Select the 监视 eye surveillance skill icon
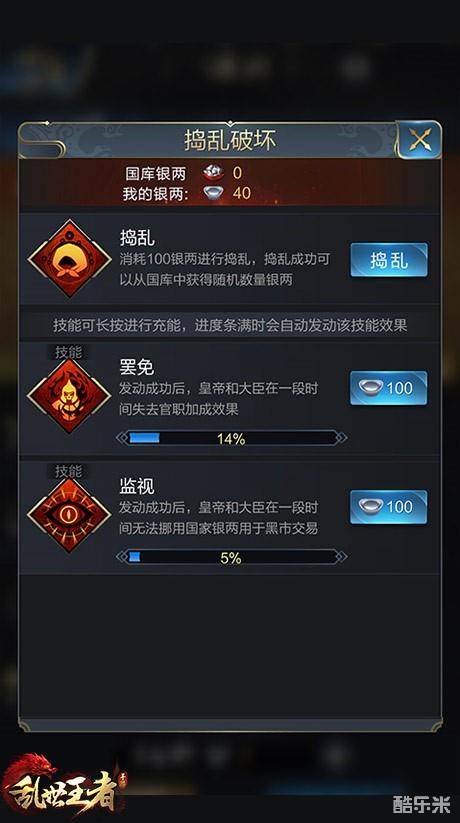Screen dimensions: 460x823 tap(69, 515)
